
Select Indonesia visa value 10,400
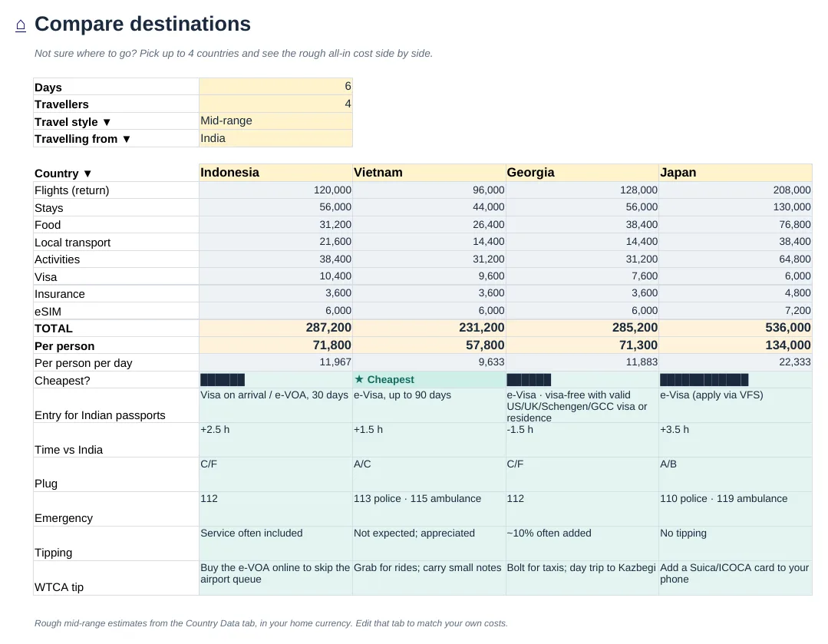(x=275, y=276)
